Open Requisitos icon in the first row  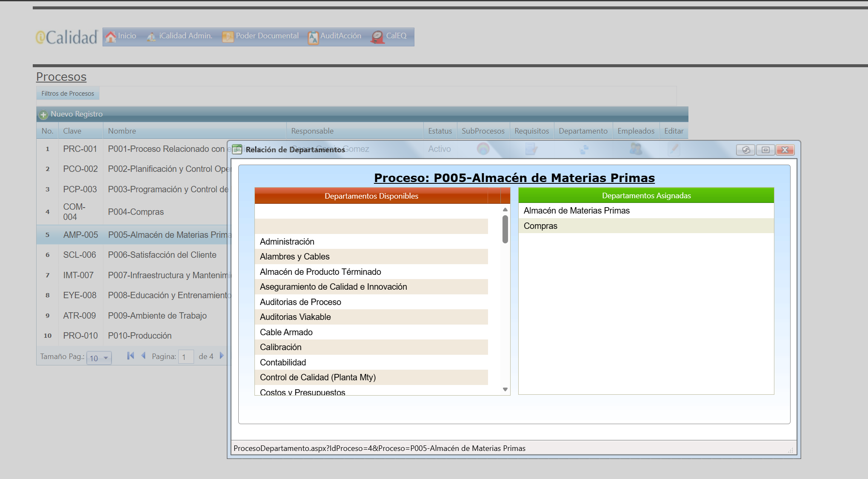531,149
